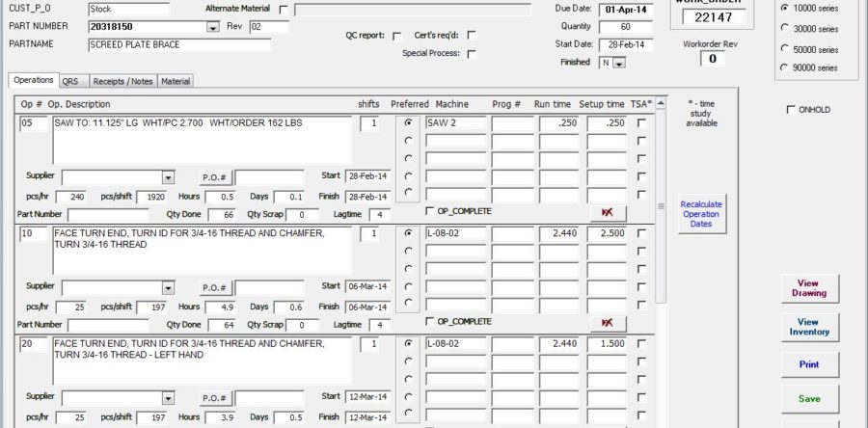Click the Due Date field 01-Apr-14

pos(626,10)
